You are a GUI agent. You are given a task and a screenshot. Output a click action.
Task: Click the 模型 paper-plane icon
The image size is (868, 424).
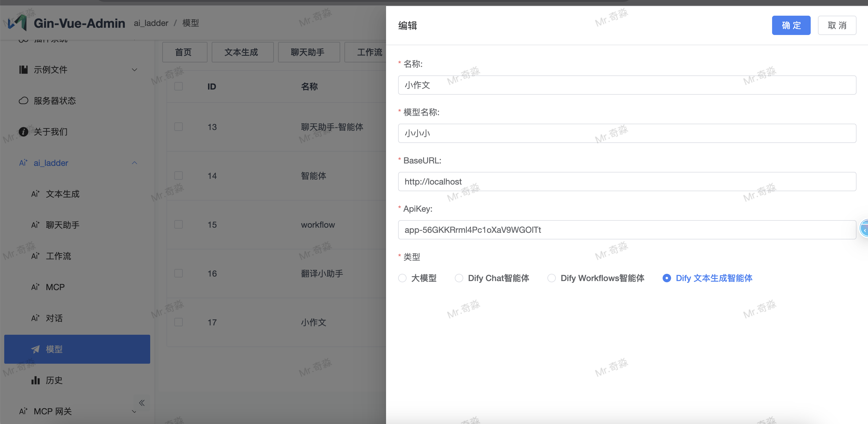pos(35,349)
